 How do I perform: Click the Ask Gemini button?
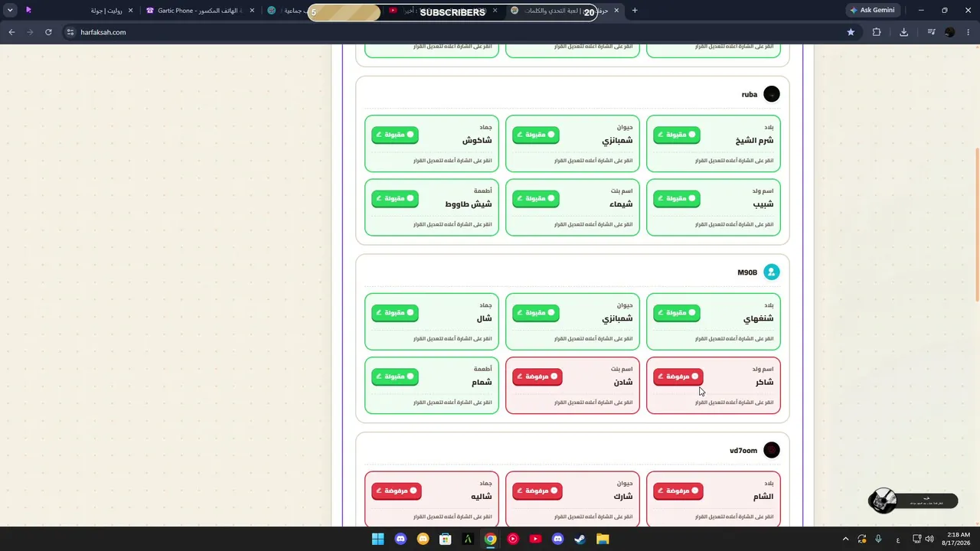coord(872,11)
